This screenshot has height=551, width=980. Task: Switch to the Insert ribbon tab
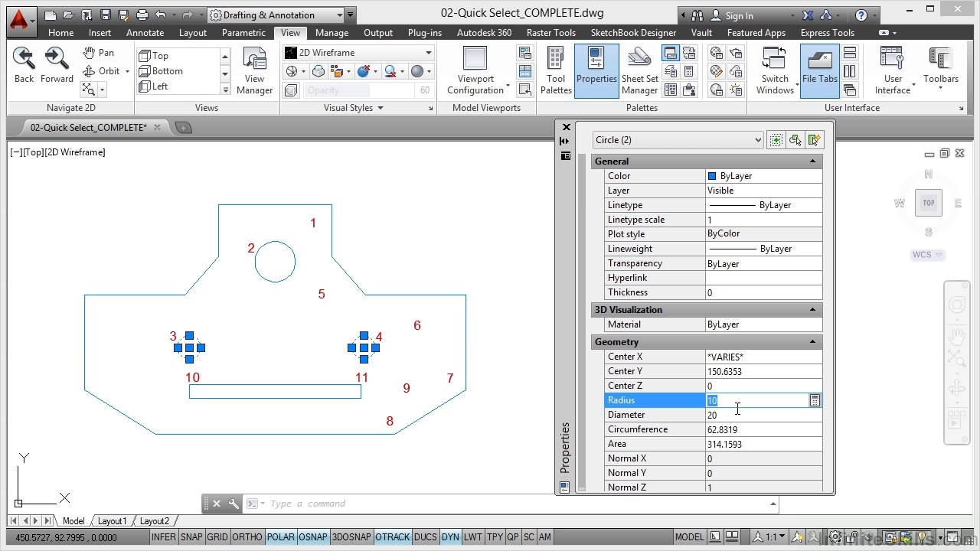coord(100,33)
